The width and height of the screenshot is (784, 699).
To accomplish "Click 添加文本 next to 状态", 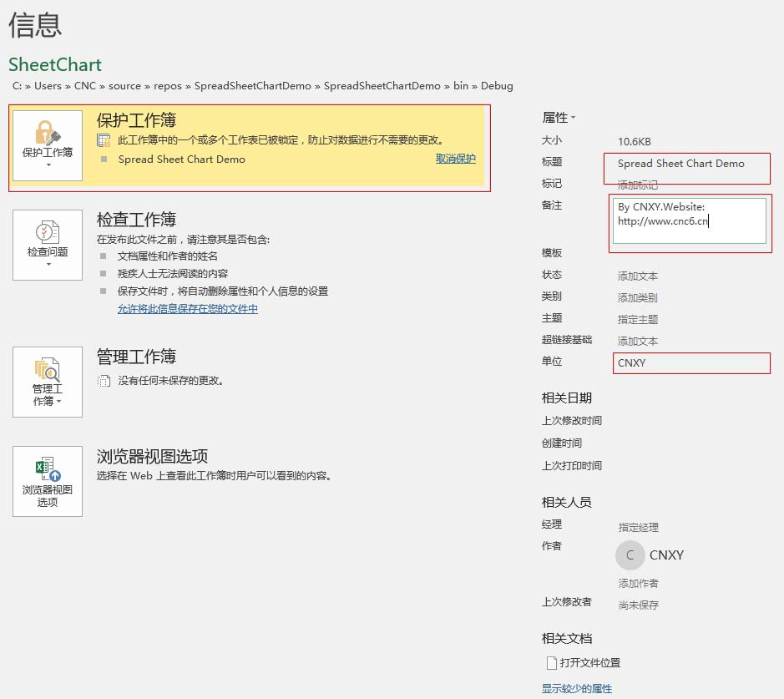I will (x=638, y=276).
